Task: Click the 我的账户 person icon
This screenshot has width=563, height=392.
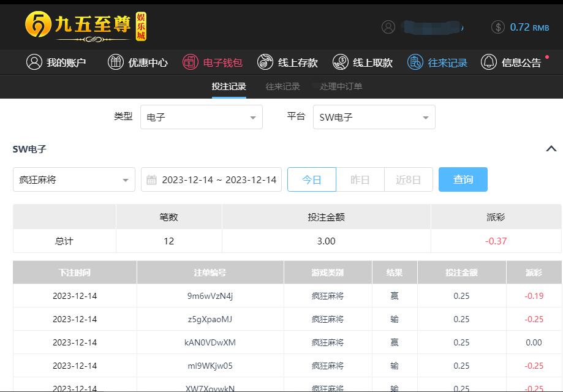Action: pyautogui.click(x=34, y=62)
